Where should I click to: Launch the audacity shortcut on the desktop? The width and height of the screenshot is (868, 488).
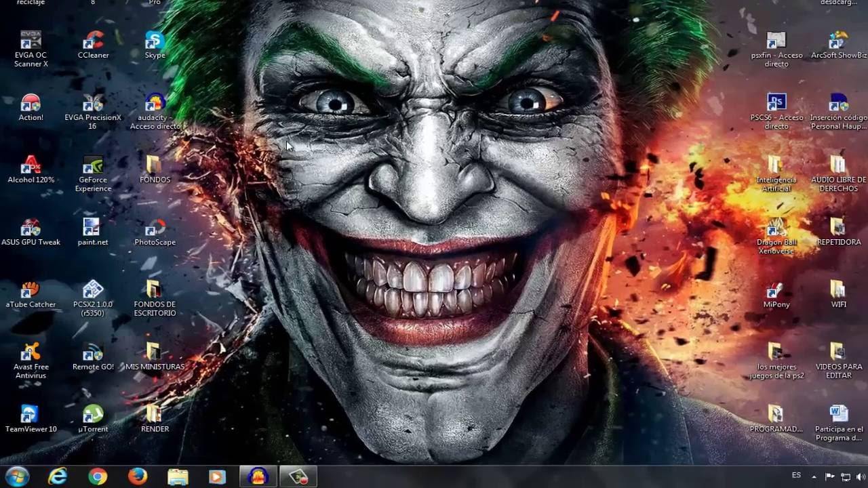click(155, 111)
